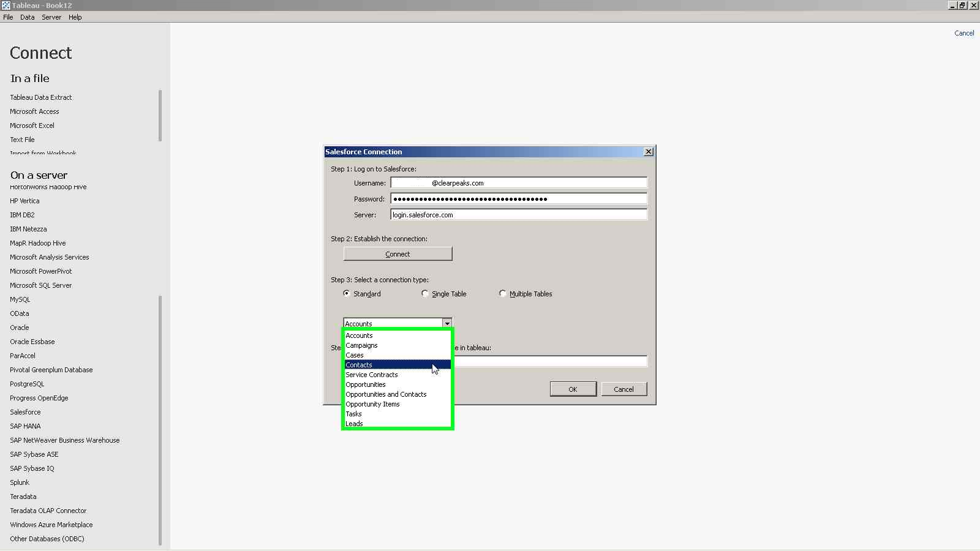Image resolution: width=980 pixels, height=551 pixels.
Task: Select Tasks from the dropdown list
Action: coord(398,414)
